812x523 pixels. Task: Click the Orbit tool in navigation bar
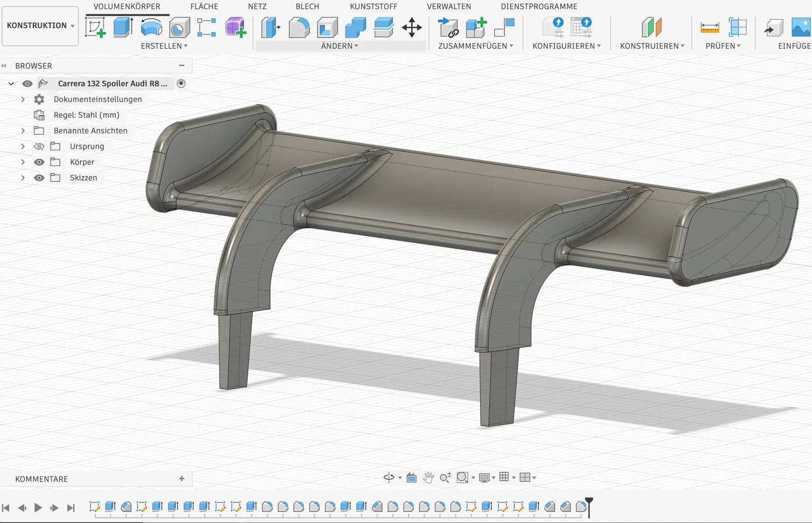pos(389,477)
